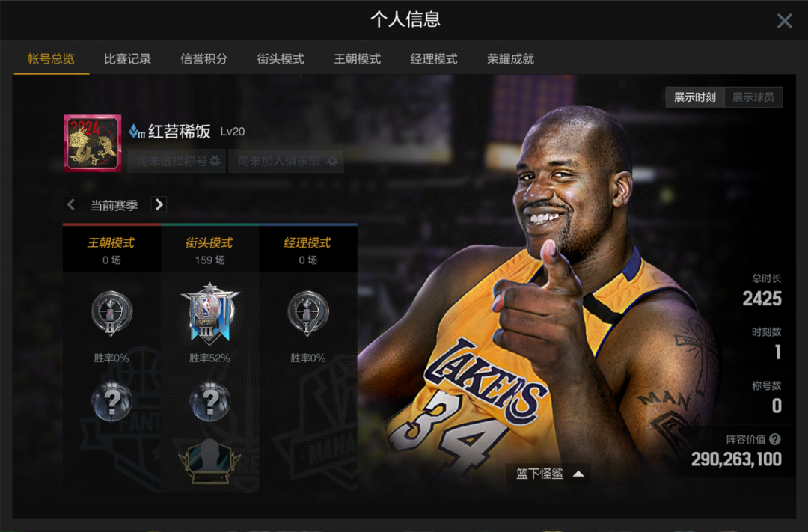Click the 当前赛季 season label
808x532 pixels.
(114, 205)
